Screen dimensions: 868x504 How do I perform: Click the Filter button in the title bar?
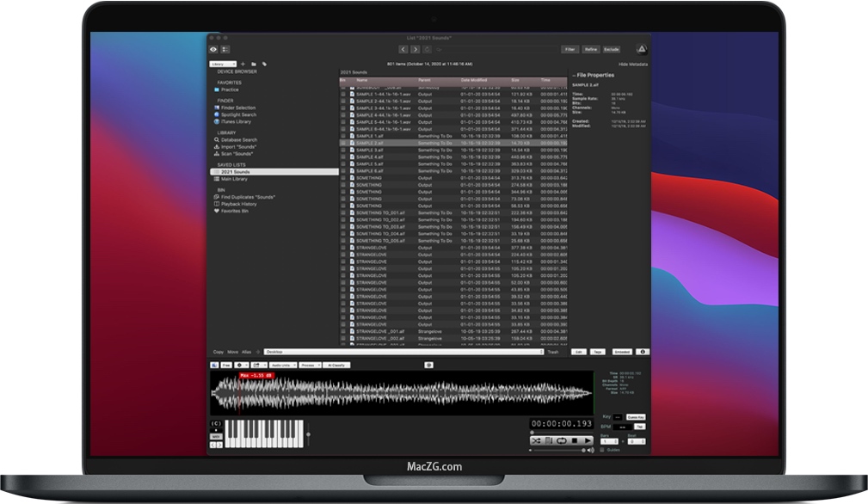pyautogui.click(x=570, y=49)
